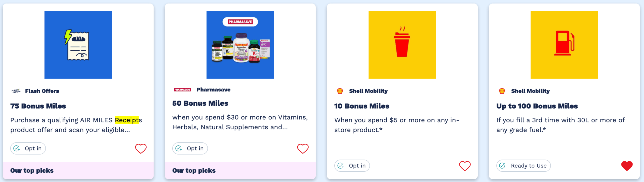The image size is (644, 182).
Task: Open the Pharmasave vitamins product thumbnail
Action: pyautogui.click(x=240, y=45)
